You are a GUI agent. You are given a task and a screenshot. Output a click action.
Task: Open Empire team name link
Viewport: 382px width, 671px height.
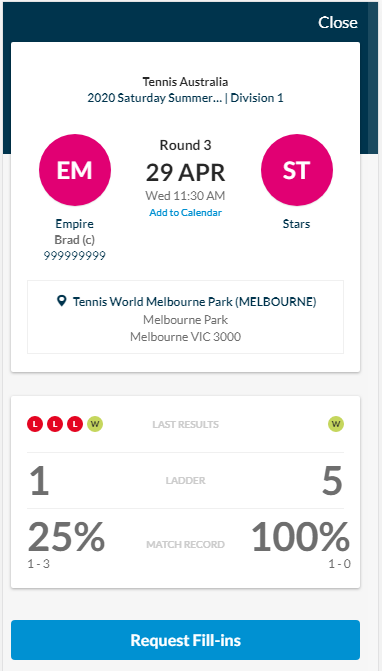point(74,223)
